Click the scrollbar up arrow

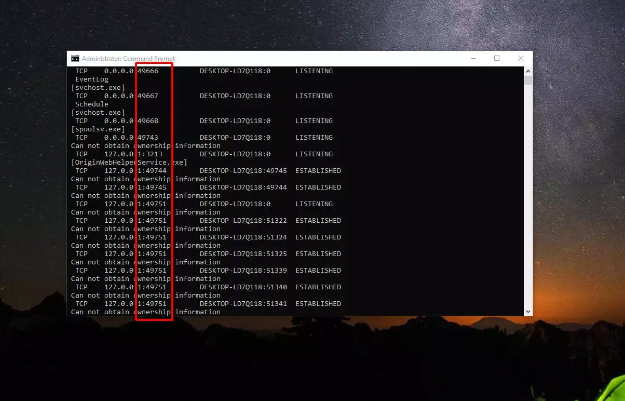528,71
